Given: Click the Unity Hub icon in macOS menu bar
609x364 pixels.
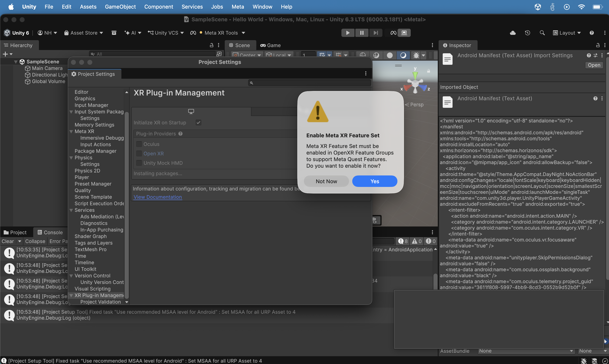Looking at the screenshot, I should 538,7.
